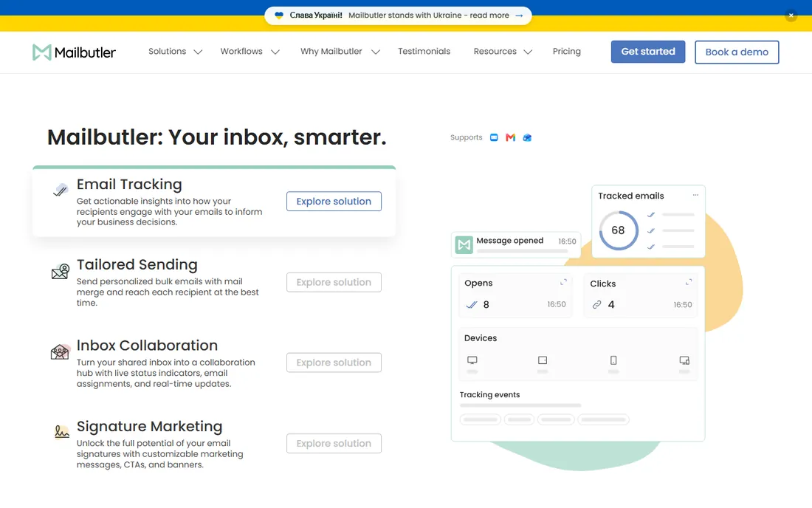Close the Ukraine banner with the X
The width and height of the screenshot is (812, 508).
[x=791, y=16]
